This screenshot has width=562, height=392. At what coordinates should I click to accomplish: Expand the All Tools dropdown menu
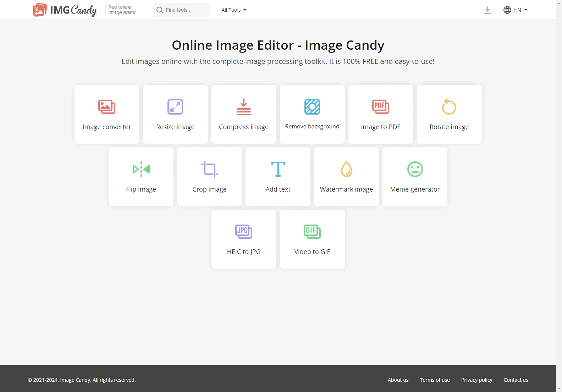pos(234,10)
